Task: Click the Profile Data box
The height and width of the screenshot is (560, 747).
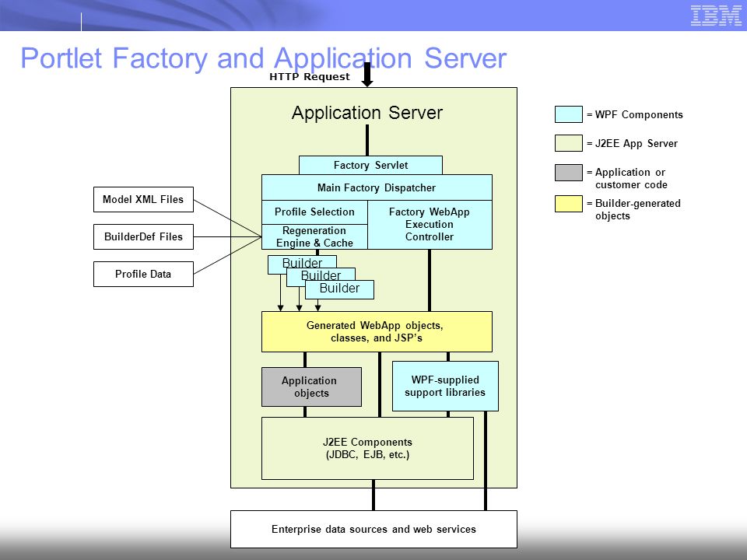Action: [143, 274]
